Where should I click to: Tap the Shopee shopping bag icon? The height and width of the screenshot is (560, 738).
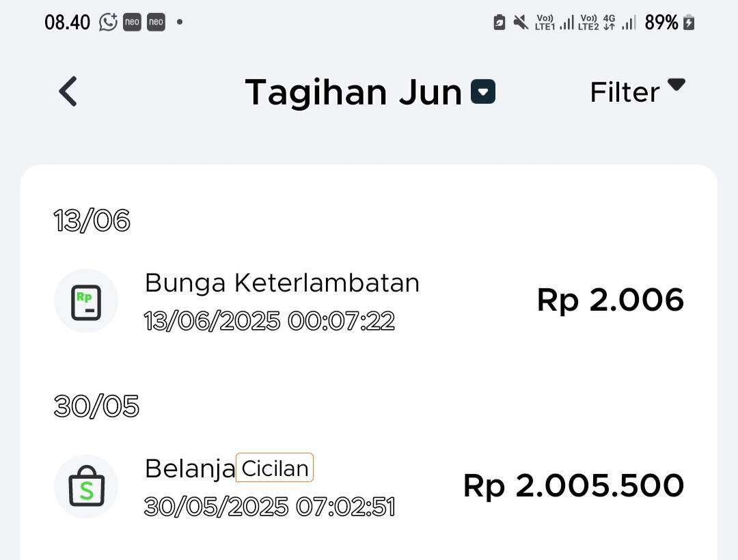[86, 486]
